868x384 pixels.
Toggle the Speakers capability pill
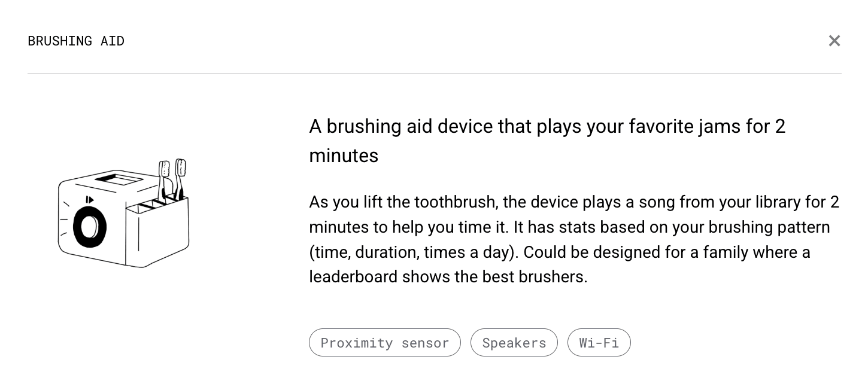click(x=514, y=342)
